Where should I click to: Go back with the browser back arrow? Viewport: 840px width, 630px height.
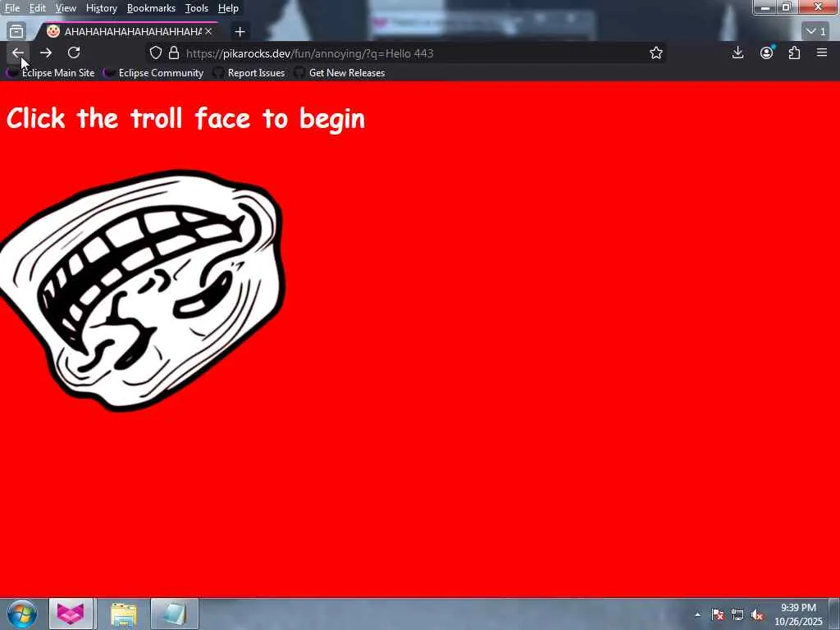(x=18, y=53)
